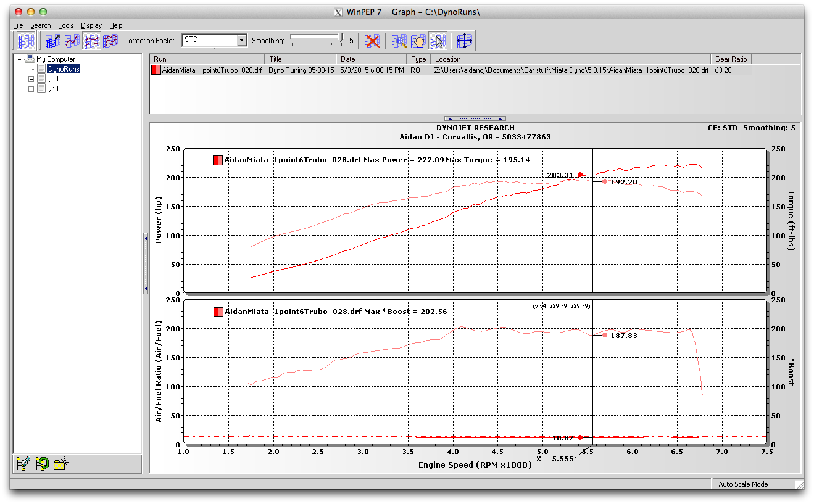Select the hand pan graph tool
814x504 pixels.
418,41
